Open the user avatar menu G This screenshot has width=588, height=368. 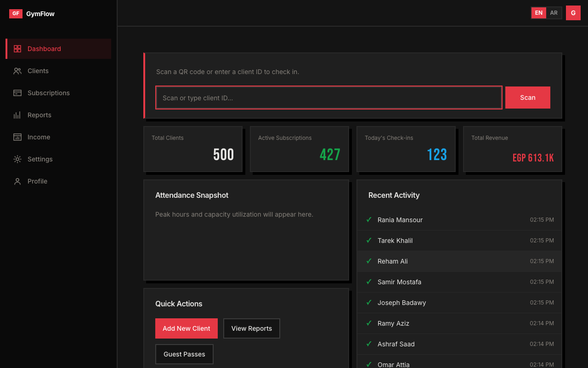click(573, 13)
